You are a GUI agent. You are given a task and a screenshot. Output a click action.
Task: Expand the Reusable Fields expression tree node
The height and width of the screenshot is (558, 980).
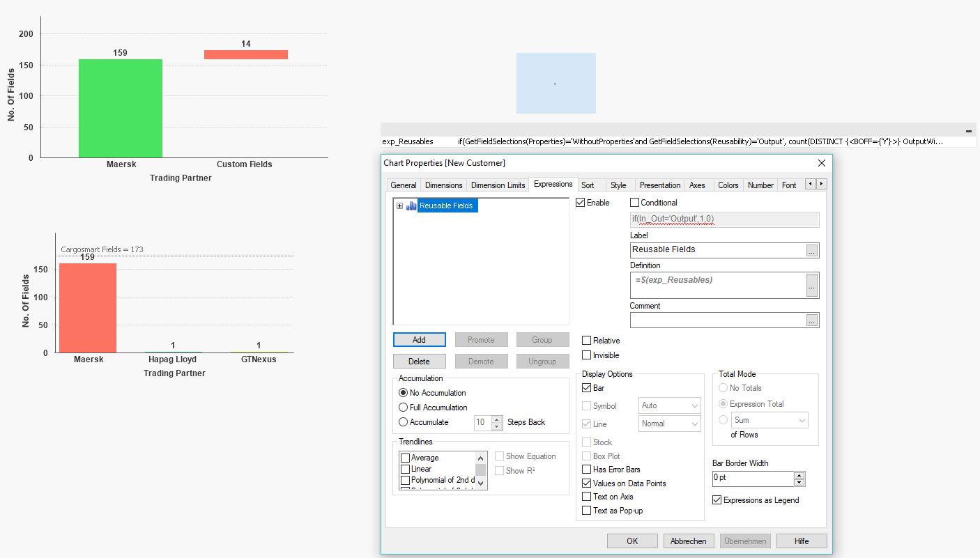pos(399,206)
